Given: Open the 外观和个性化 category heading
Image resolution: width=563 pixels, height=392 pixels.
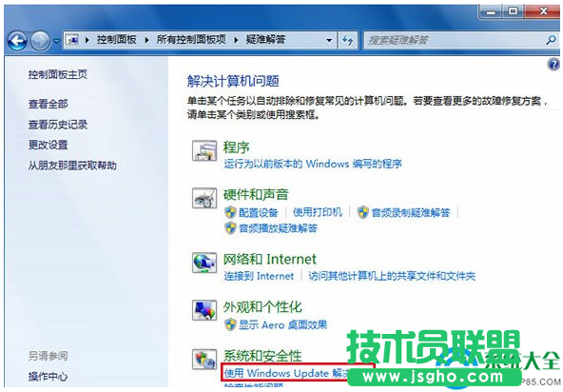Looking at the screenshot, I should (x=262, y=307).
